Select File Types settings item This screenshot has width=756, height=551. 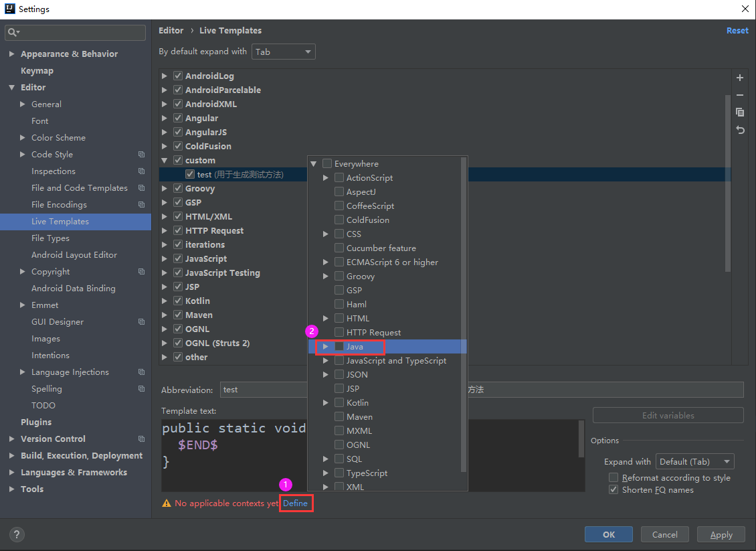50,238
